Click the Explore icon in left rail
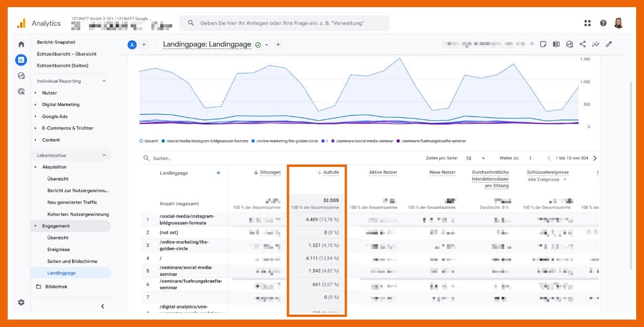The height and width of the screenshot is (327, 644). pos(21,75)
